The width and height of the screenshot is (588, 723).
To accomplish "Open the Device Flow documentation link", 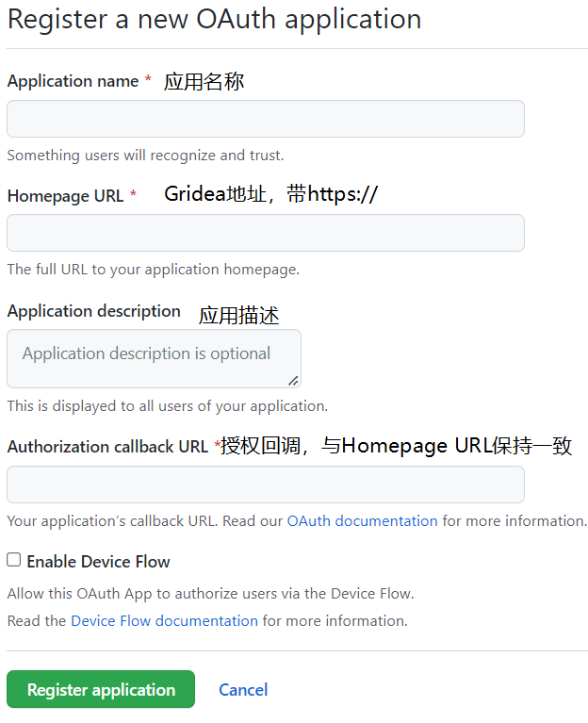I will pyautogui.click(x=165, y=620).
